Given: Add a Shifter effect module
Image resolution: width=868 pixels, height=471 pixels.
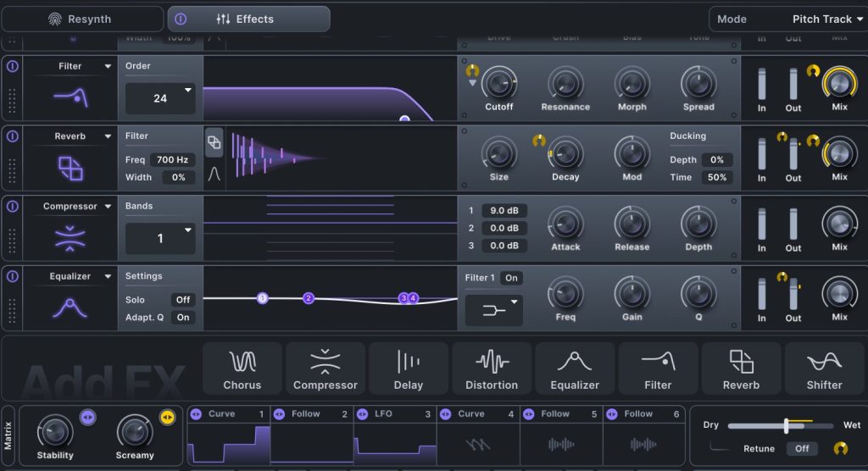Looking at the screenshot, I should click(x=824, y=369).
